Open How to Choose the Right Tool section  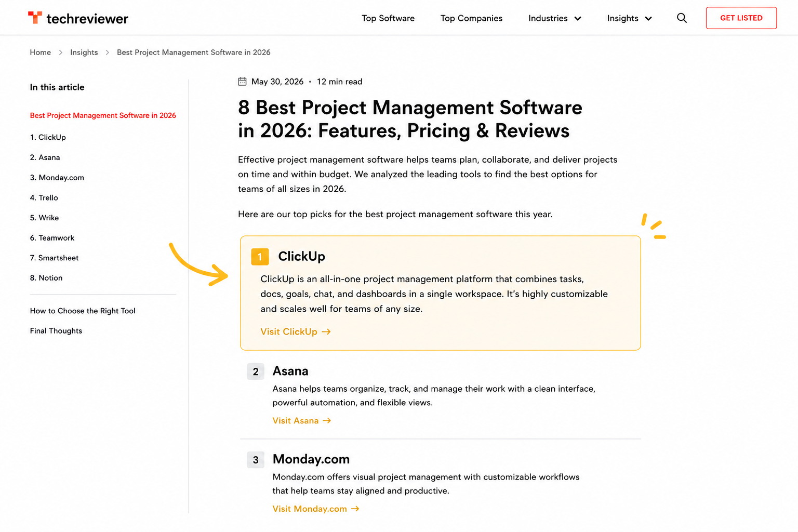click(83, 311)
